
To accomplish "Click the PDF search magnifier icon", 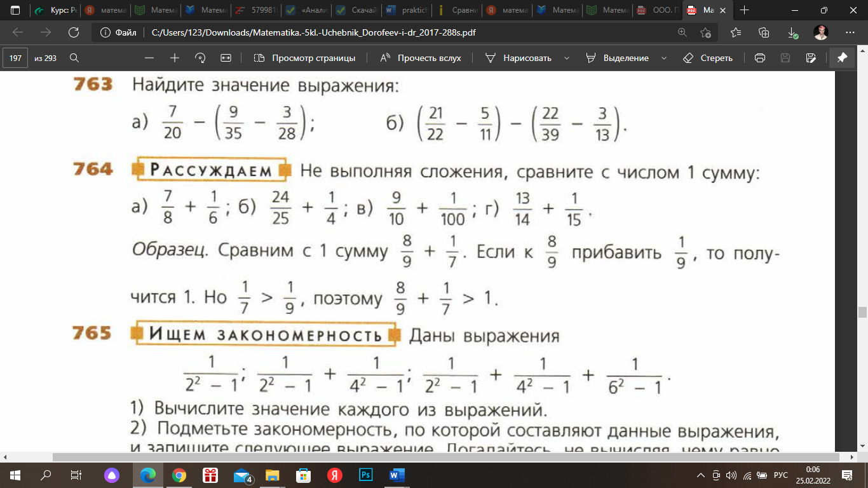I will (x=74, y=58).
